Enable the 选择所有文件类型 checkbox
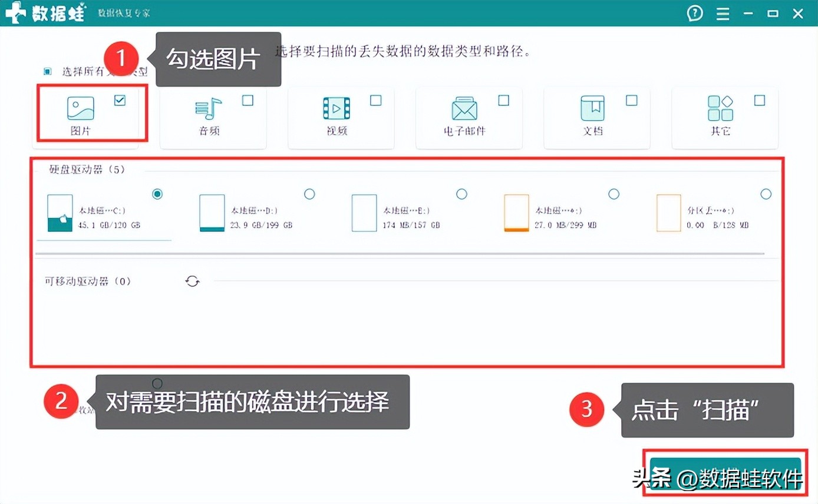Screen dimensions: 818x504 [x=47, y=71]
